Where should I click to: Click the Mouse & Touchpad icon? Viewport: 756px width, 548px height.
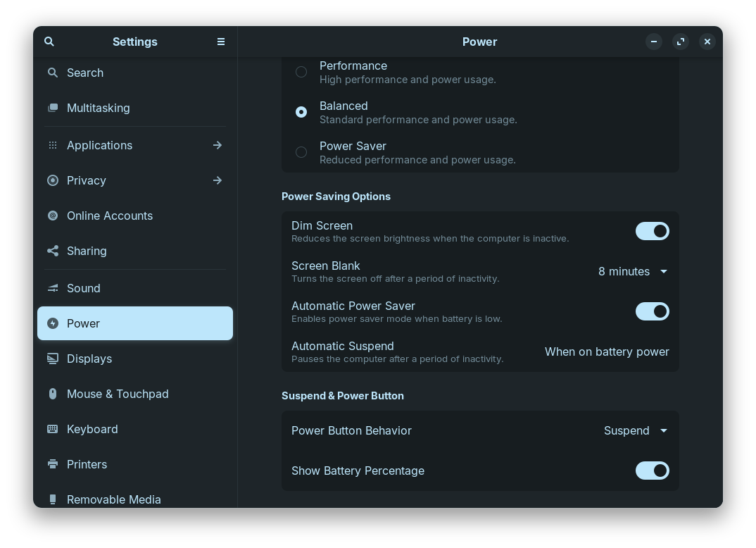[x=53, y=394]
